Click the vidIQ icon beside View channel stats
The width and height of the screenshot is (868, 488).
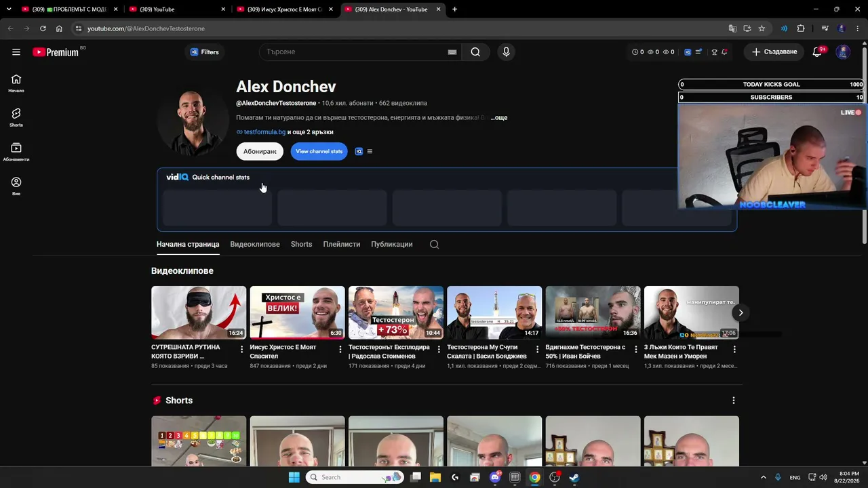359,151
